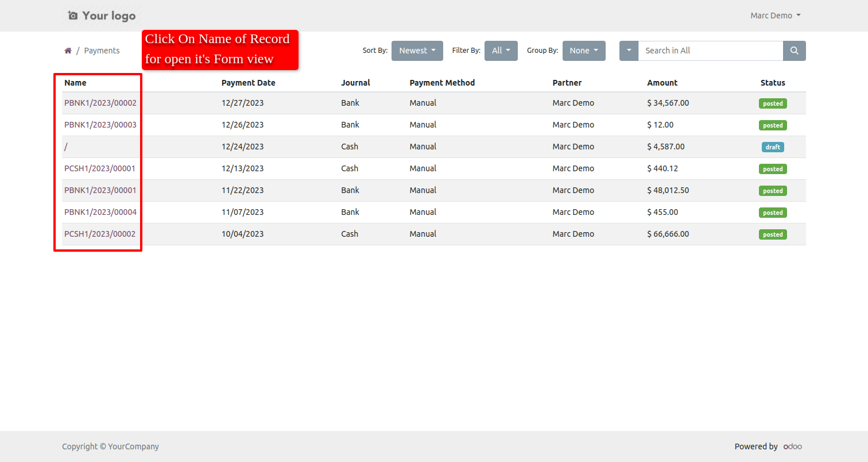Screen dimensions: 868x462
Task: Expand the Marc Demo user menu
Action: [x=776, y=16]
